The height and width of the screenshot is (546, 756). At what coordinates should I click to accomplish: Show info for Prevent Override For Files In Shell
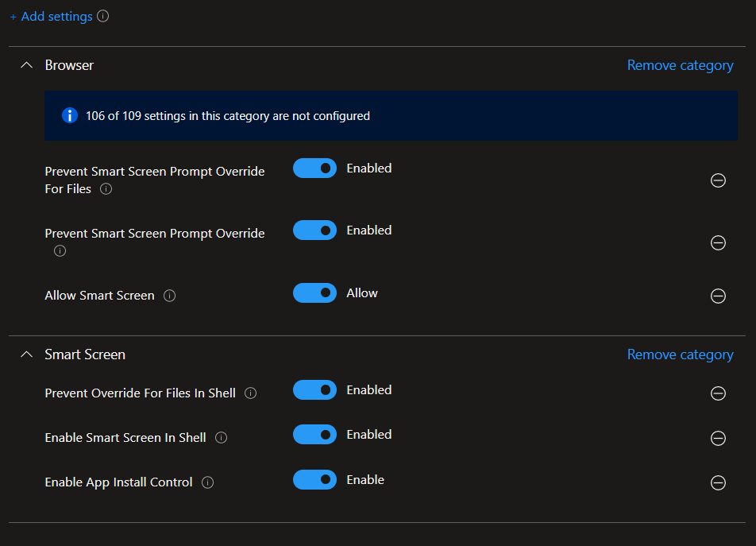250,393
